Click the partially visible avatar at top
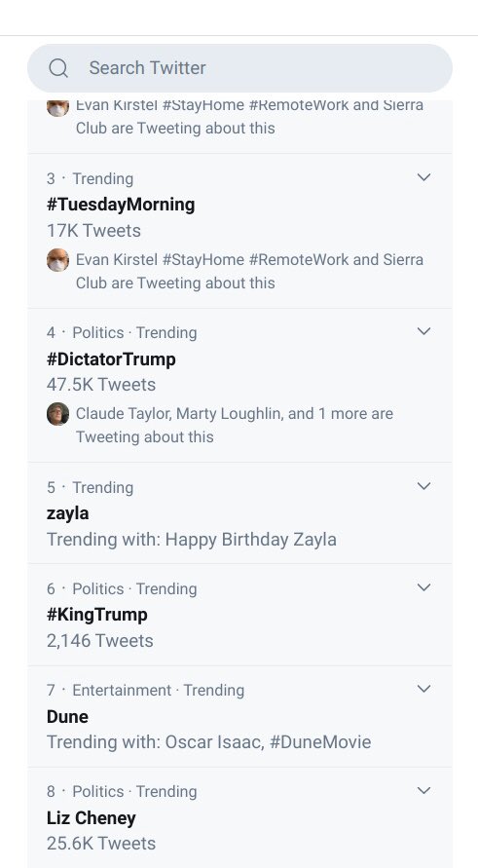The width and height of the screenshot is (478, 868). click(x=58, y=107)
